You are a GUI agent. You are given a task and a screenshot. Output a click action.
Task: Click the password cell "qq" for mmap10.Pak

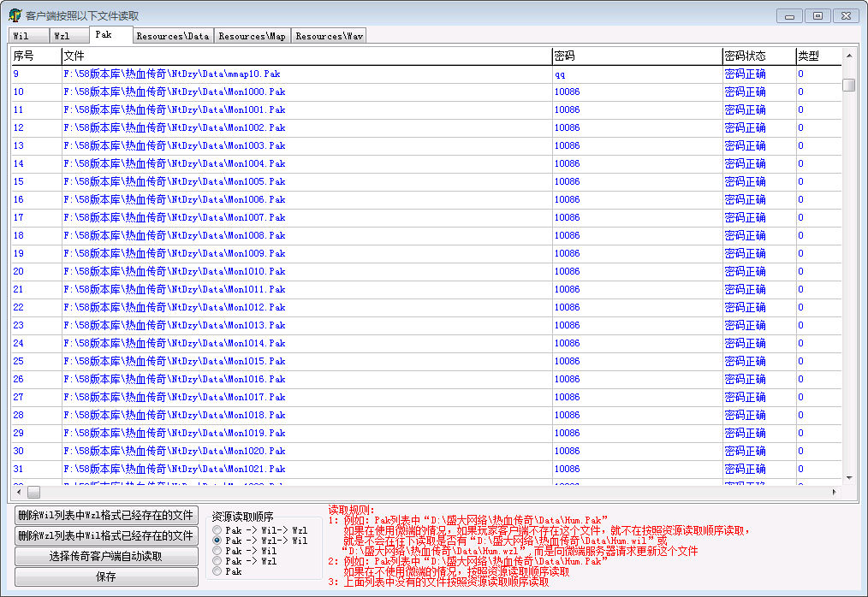(x=561, y=74)
